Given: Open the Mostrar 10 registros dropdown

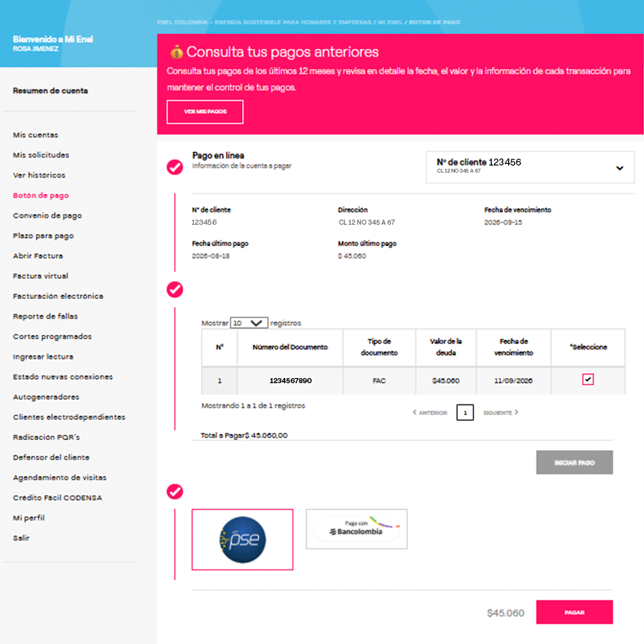Looking at the screenshot, I should pos(249,323).
